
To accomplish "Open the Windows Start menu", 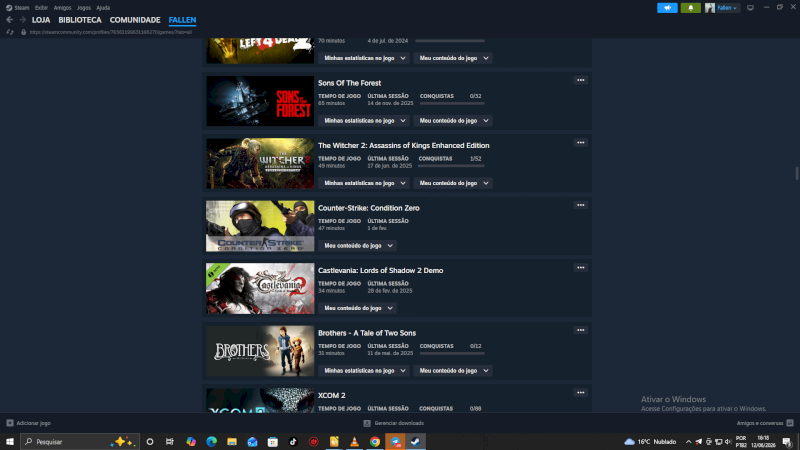I will (x=10, y=442).
